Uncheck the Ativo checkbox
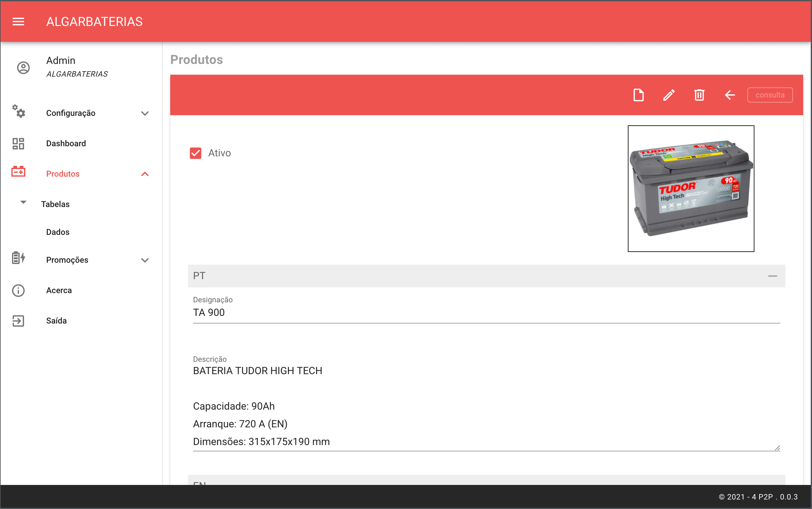812x509 pixels. [x=196, y=153]
